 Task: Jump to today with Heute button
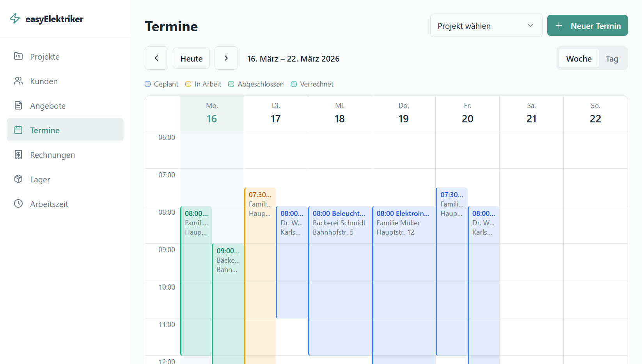point(191,58)
